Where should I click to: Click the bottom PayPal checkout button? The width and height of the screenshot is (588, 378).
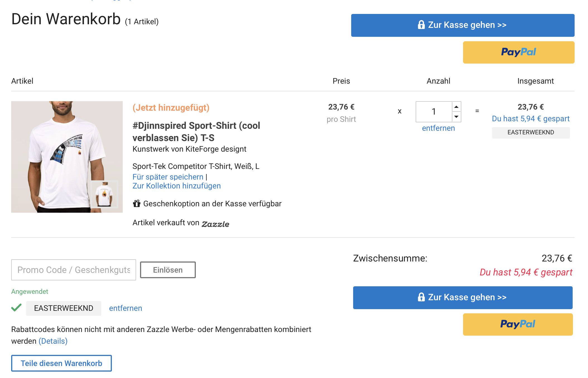coord(518,324)
